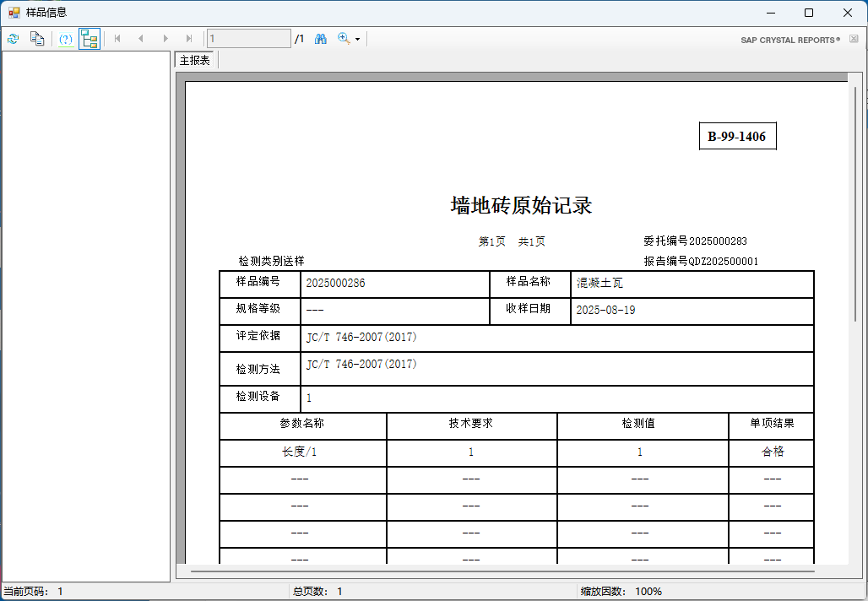The height and width of the screenshot is (601, 868).
Task: Toggle the parameter panel (?) button
Action: 65,39
